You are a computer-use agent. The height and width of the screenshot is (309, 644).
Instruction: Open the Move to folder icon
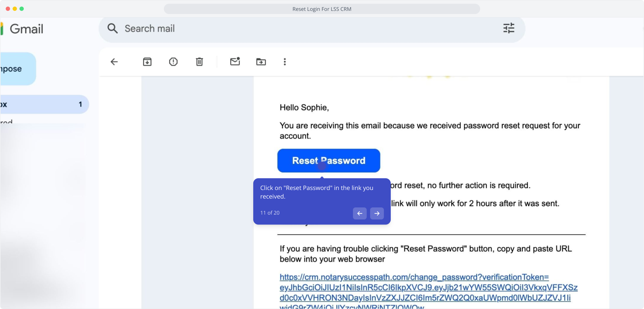(261, 62)
